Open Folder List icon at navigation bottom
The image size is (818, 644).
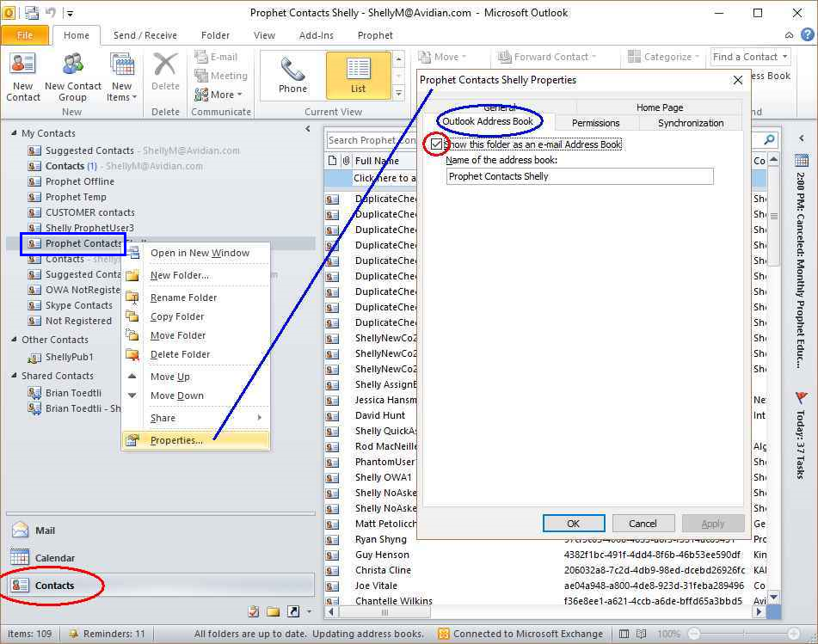tap(273, 611)
